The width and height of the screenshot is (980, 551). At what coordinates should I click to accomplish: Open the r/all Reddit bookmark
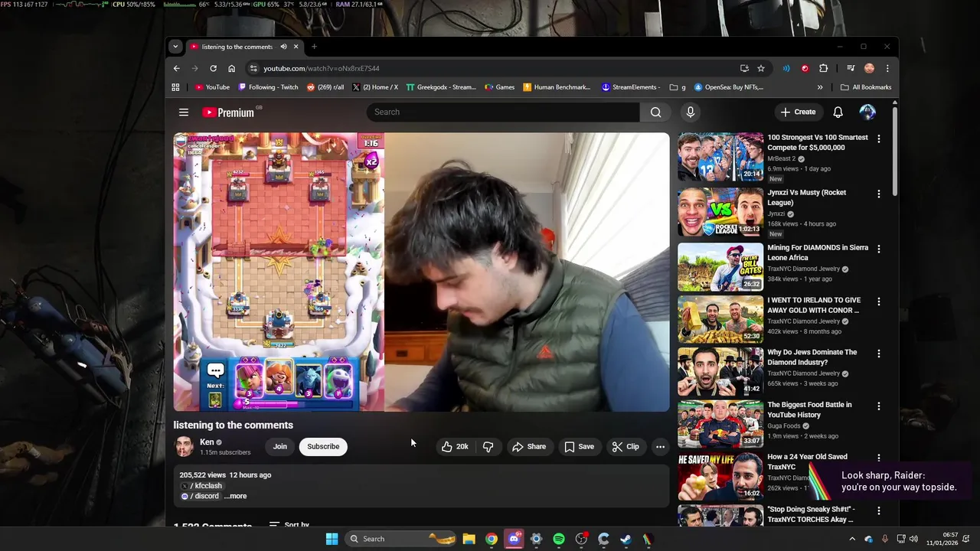(325, 87)
